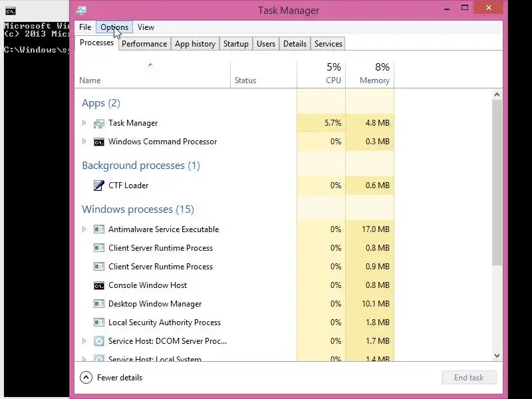Open the Options menu
Screen dimensions: 532x399
click(114, 27)
